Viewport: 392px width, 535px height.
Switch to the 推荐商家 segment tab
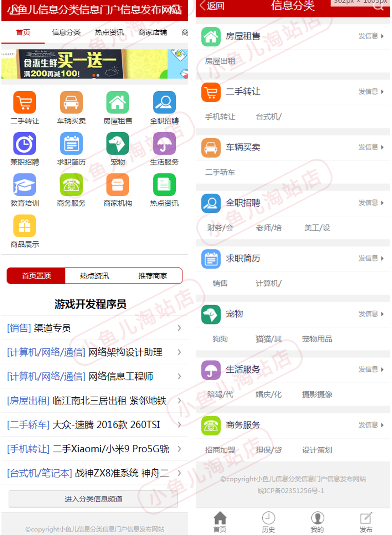[153, 276]
